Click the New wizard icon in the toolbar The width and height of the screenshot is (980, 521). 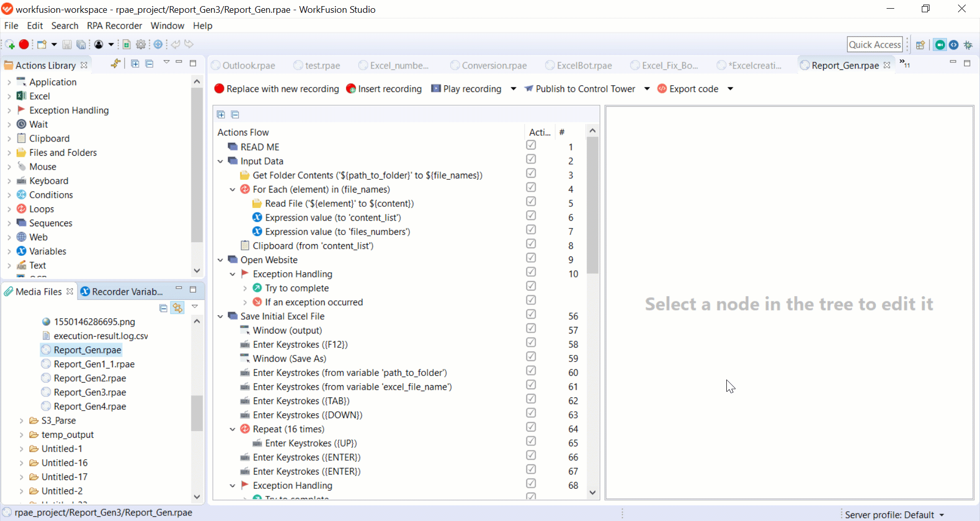[42, 44]
